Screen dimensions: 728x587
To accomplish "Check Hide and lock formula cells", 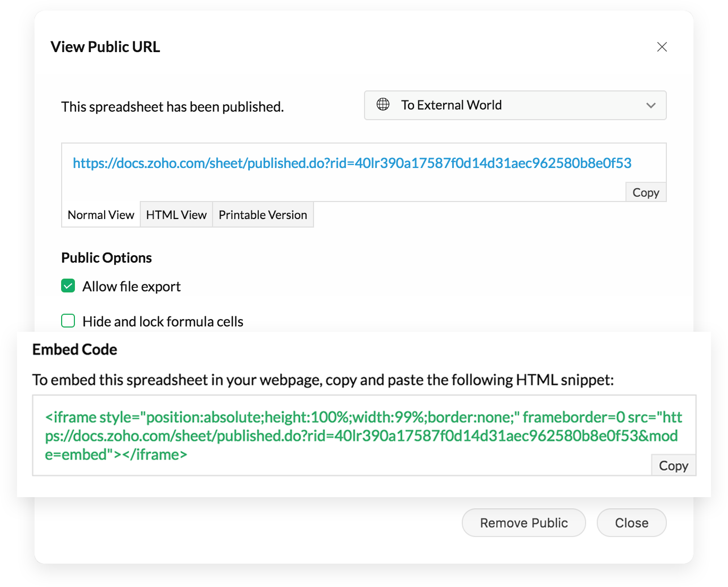I will coord(68,321).
